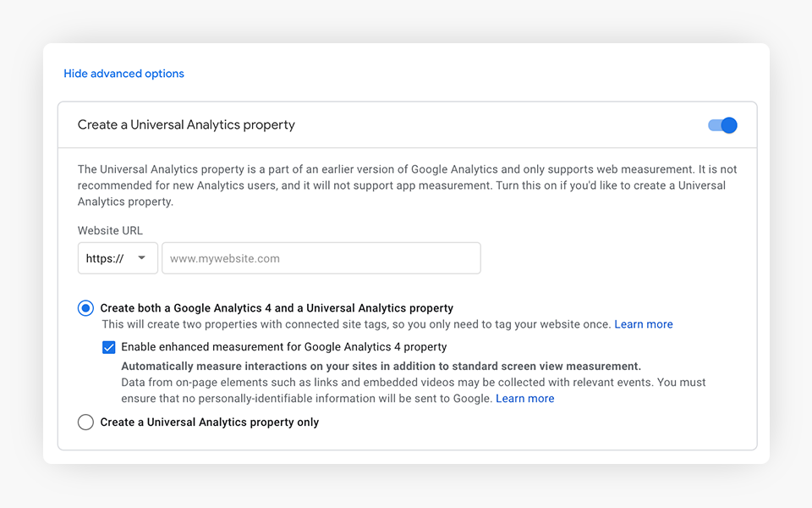The width and height of the screenshot is (812, 508).
Task: Click the https:// text in the protocol selector
Action: (x=105, y=258)
